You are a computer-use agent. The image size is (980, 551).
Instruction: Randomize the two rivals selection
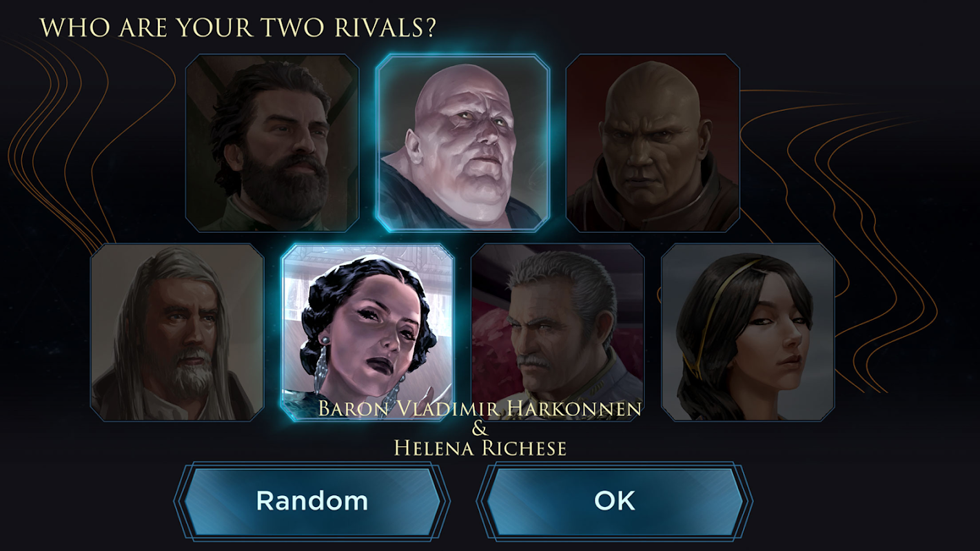312,501
